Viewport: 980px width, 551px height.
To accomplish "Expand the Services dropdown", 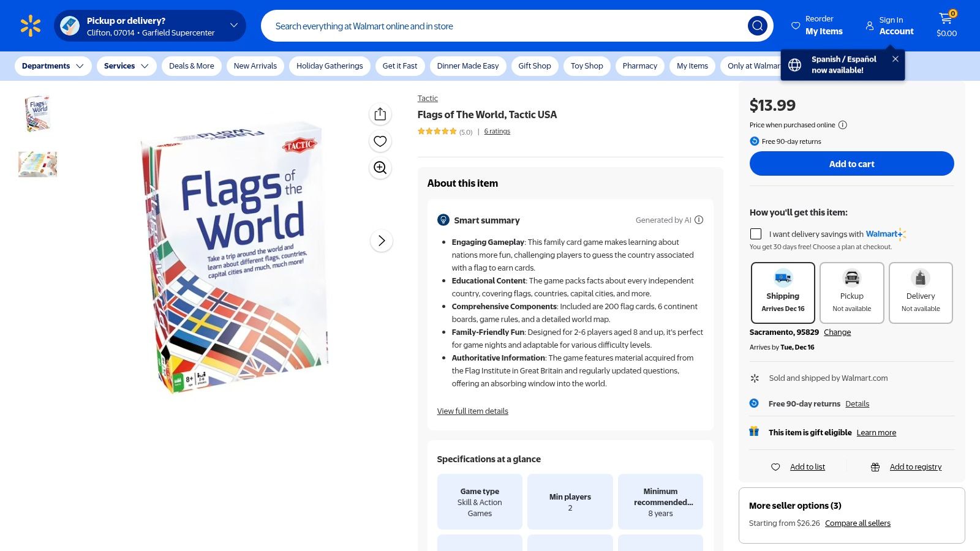I will point(126,66).
